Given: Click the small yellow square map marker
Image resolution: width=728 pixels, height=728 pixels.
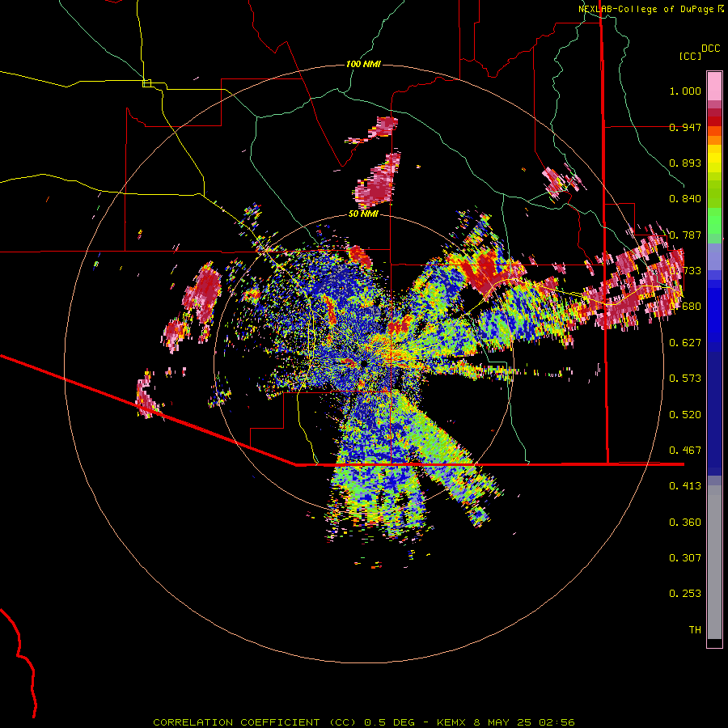Looking at the screenshot, I should pos(146,83).
